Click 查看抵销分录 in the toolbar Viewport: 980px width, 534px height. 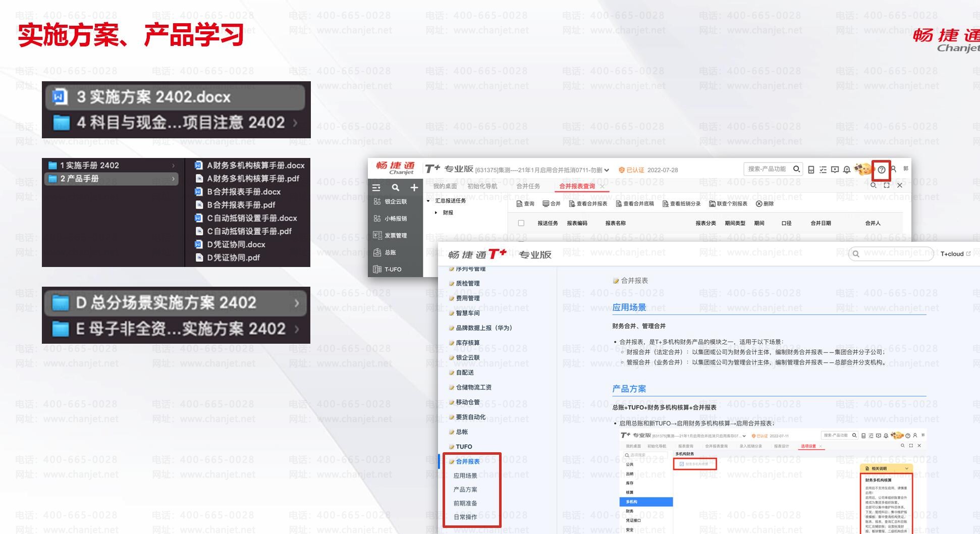(x=682, y=204)
